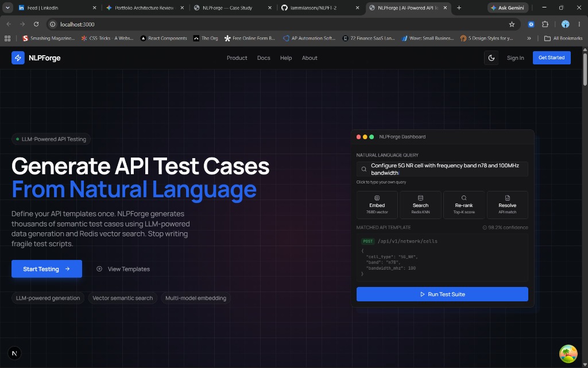Click the Get Started button
This screenshot has width=588, height=368.
pos(552,58)
